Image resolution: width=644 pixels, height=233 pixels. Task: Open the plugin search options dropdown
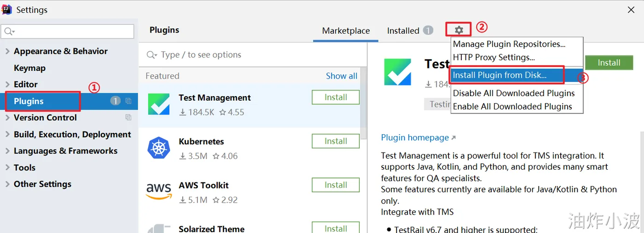(152, 55)
